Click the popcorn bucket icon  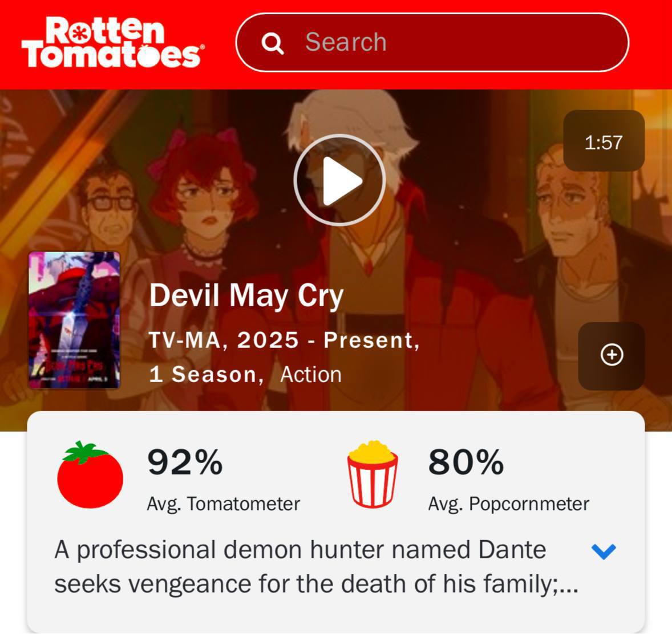372,474
